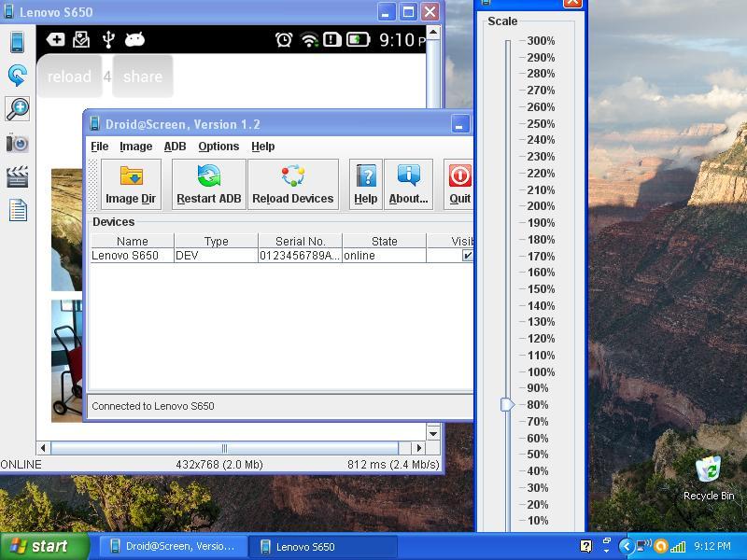Tap the USB icon in the phone status bar
This screenshot has width=747, height=560.
click(x=108, y=39)
